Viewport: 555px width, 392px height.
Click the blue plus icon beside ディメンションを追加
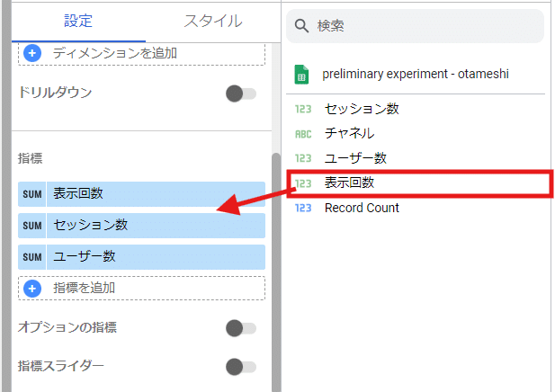pyautogui.click(x=32, y=53)
